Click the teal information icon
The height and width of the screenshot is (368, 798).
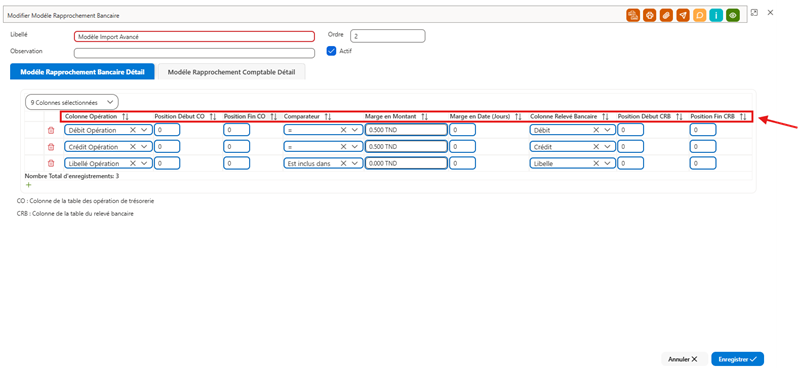[x=716, y=15]
